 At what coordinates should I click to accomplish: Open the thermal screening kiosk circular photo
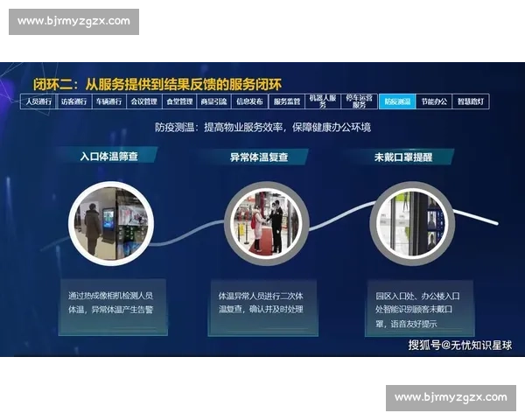pyautogui.click(x=111, y=223)
